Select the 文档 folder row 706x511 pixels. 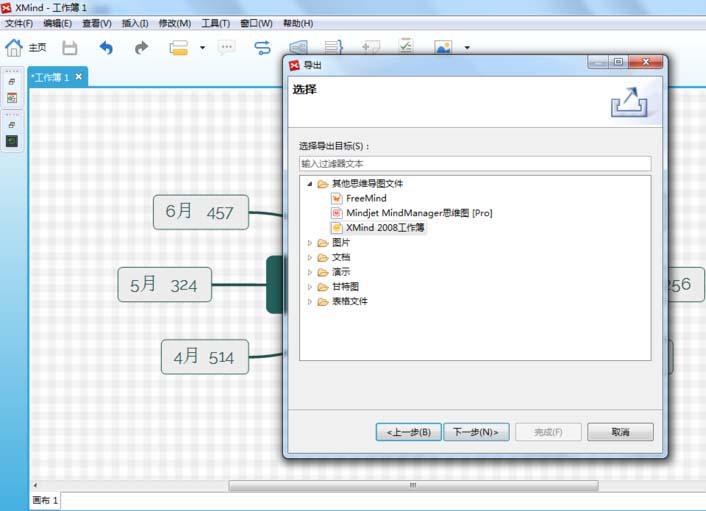[333, 258]
